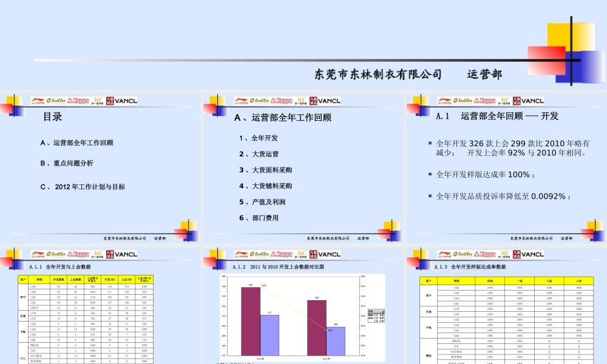607x364 pixels.
Task: Click bullet '全年开发样版达成率100%'
Action: [486, 175]
